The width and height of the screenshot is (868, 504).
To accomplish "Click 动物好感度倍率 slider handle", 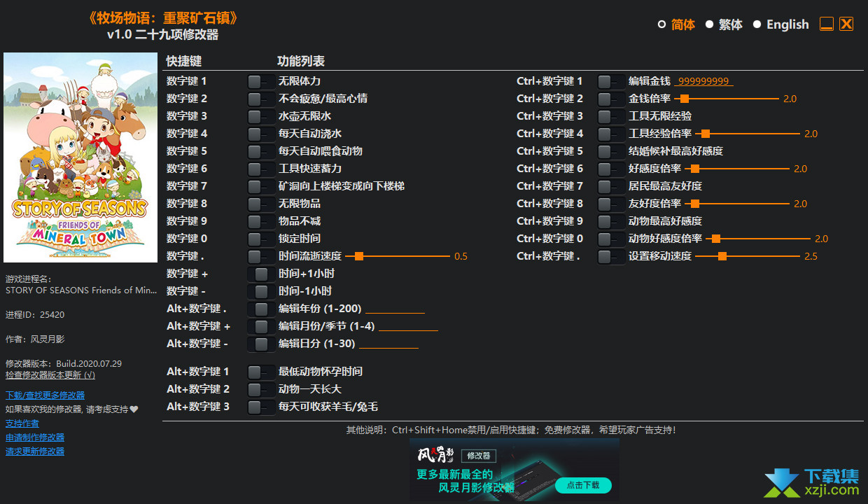I will (x=716, y=239).
